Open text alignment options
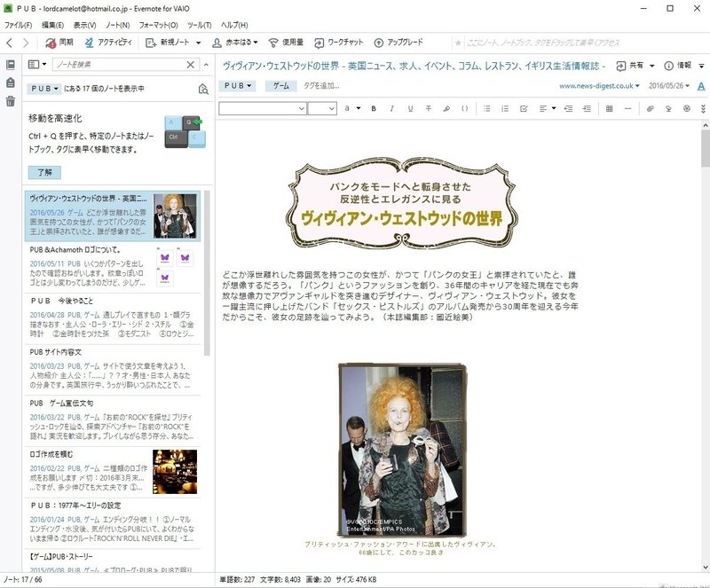Image resolution: width=710 pixels, height=588 pixels. point(547,108)
